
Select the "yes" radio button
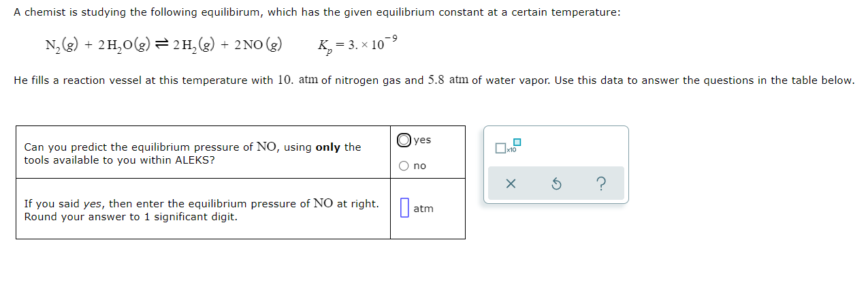[404, 140]
